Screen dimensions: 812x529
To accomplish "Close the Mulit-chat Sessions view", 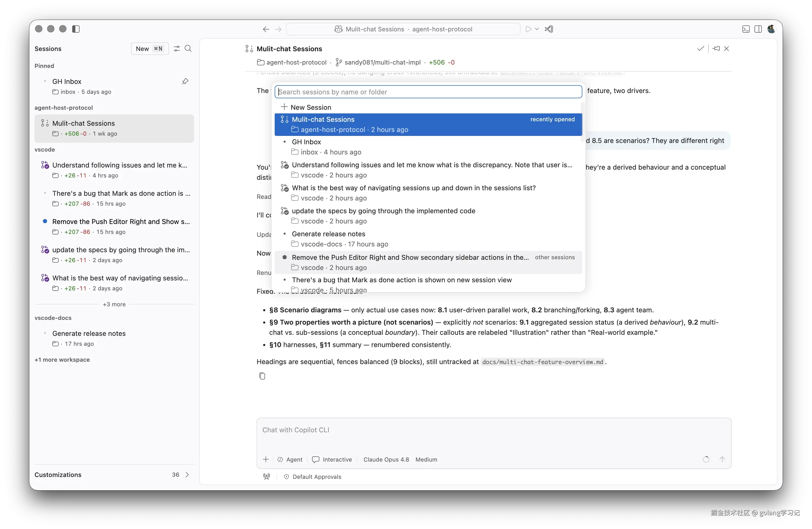I will coord(727,49).
